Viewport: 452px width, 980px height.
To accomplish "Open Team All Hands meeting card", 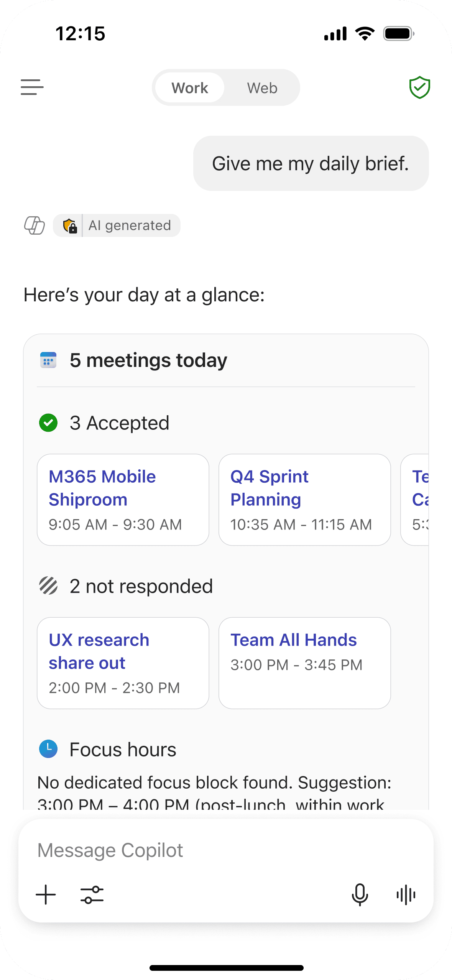I will pyautogui.click(x=305, y=663).
